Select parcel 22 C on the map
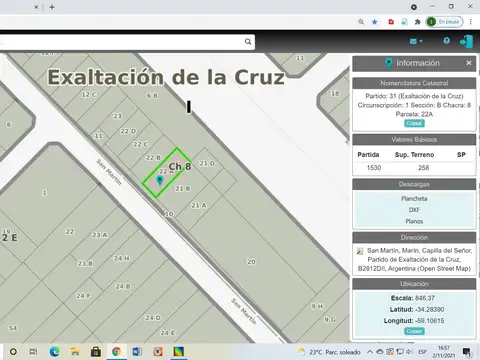Viewport: 480px width, 360px height. [x=140, y=144]
